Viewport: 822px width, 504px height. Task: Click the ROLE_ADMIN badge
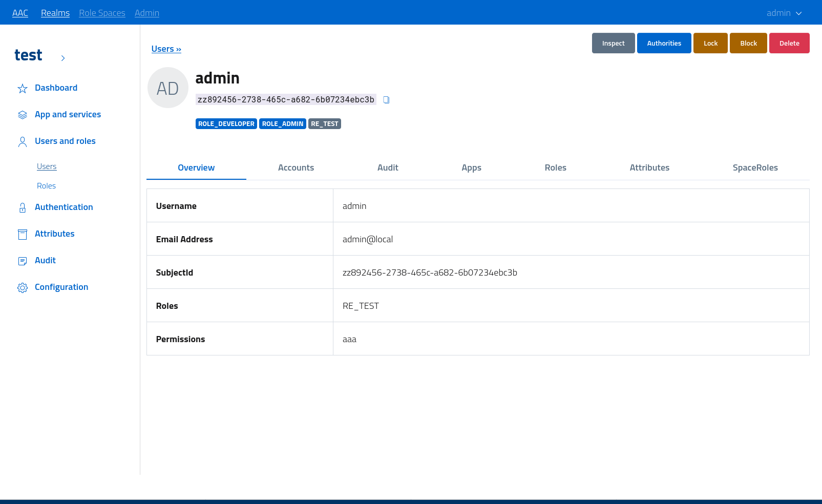tap(283, 124)
